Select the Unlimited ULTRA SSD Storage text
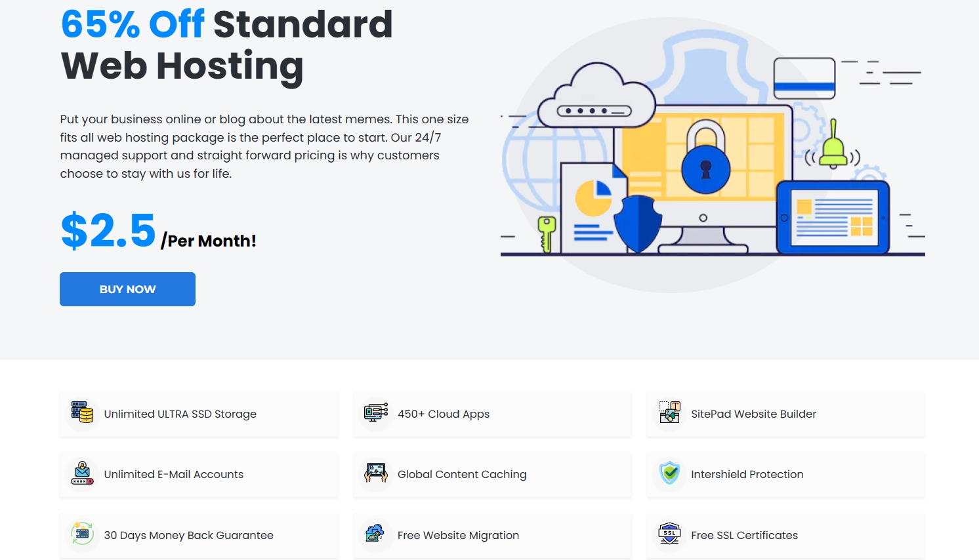This screenshot has height=560, width=979. [x=180, y=414]
